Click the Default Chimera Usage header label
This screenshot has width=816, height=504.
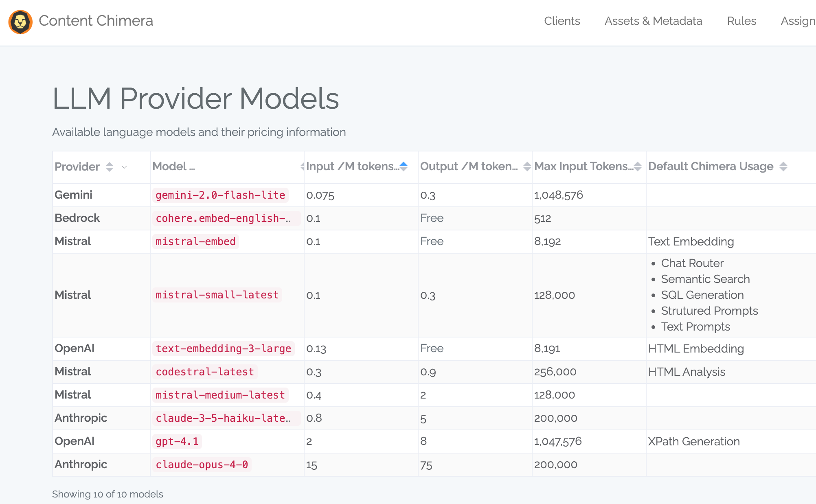[711, 167]
